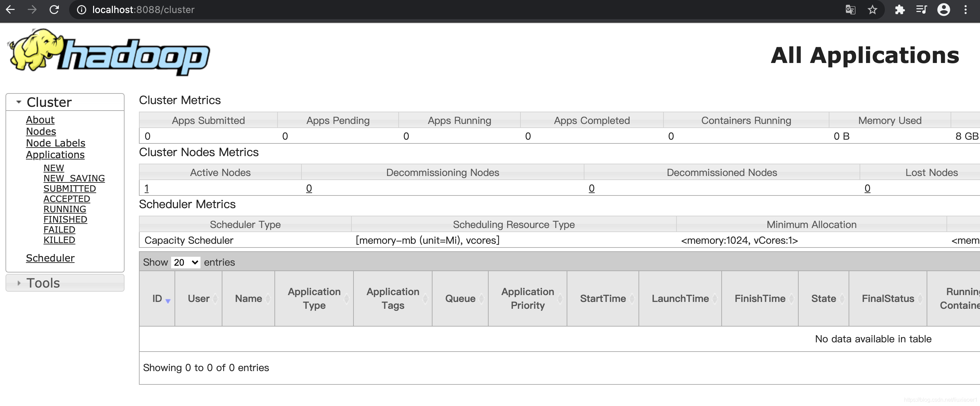Collapse the Cluster sidebar section
The width and height of the screenshot is (980, 406).
point(49,102)
